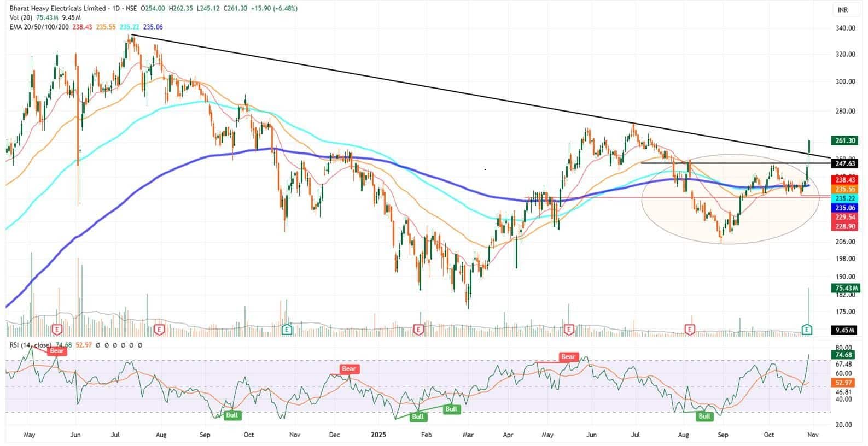Click the Bear label on RSI in May 2025
This screenshot has height=446, width=868.
pos(568,357)
